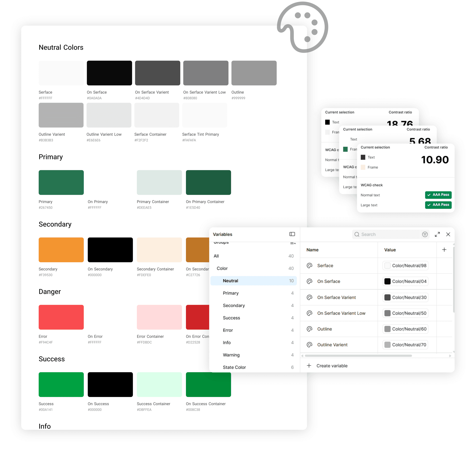Click the palette icon of the Outline variable
Image resolution: width=476 pixels, height=451 pixels.
(309, 329)
